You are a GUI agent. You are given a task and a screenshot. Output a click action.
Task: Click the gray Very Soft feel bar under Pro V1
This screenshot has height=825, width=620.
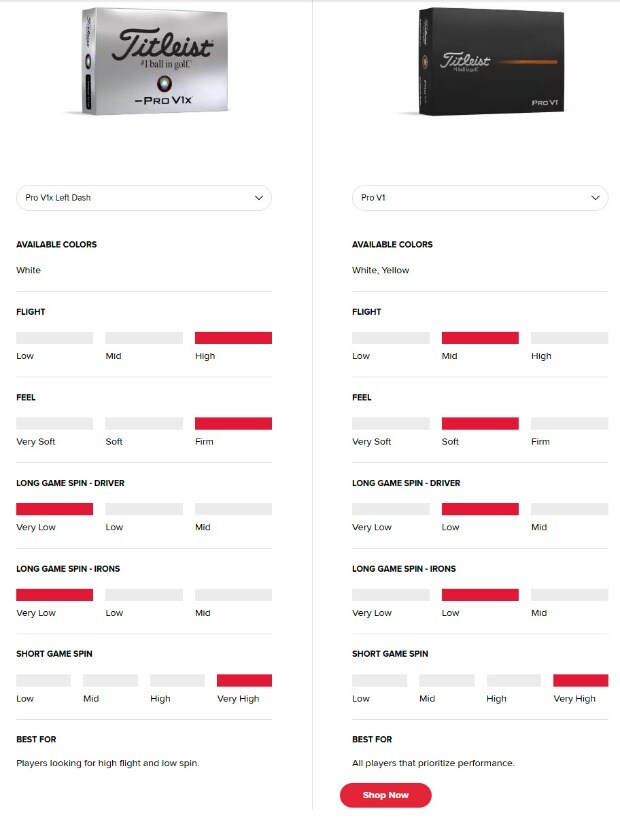pyautogui.click(x=390, y=424)
